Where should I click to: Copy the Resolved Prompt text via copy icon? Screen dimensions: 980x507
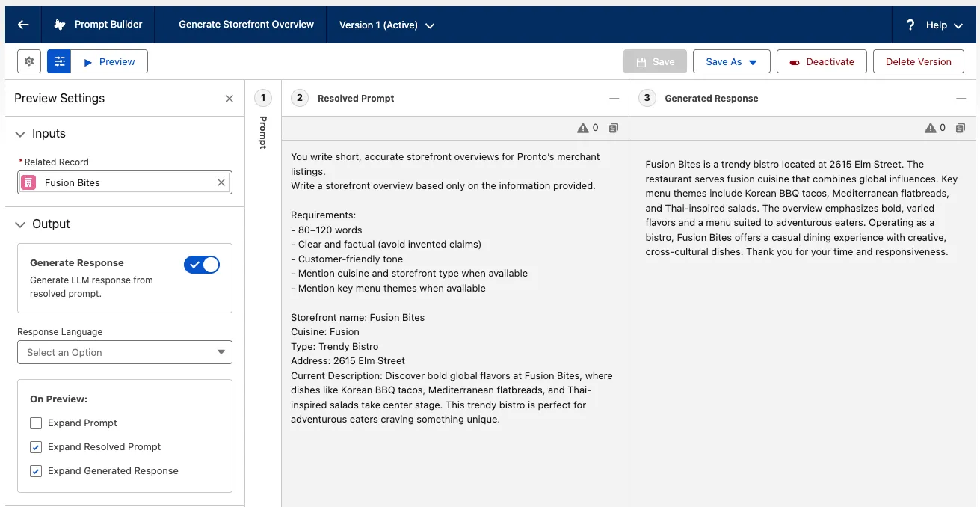tap(613, 128)
